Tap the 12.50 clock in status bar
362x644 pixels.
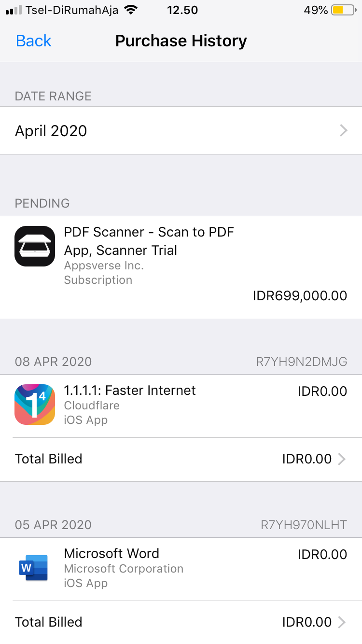pyautogui.click(x=182, y=10)
